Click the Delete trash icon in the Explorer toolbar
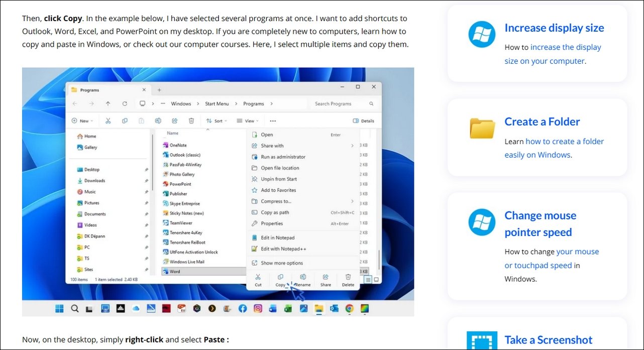 (x=191, y=121)
